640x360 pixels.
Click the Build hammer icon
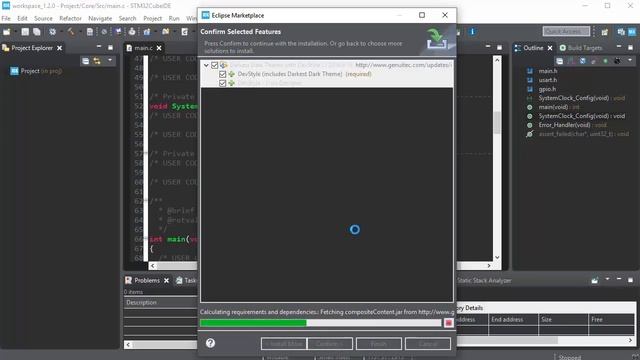click(71, 31)
